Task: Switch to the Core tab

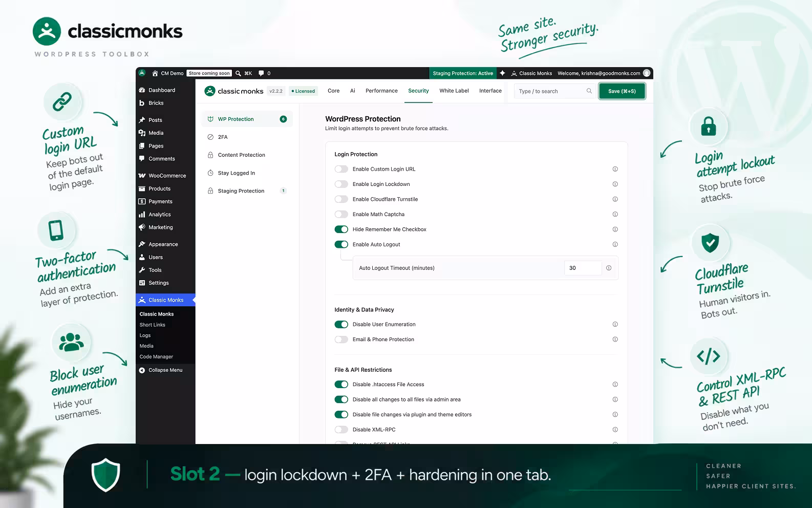Action: pyautogui.click(x=333, y=91)
